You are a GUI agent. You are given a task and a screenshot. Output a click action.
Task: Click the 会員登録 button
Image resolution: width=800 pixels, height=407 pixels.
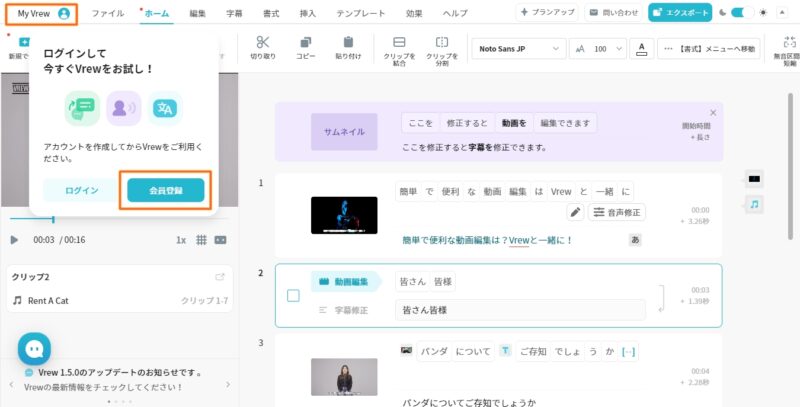click(x=166, y=190)
